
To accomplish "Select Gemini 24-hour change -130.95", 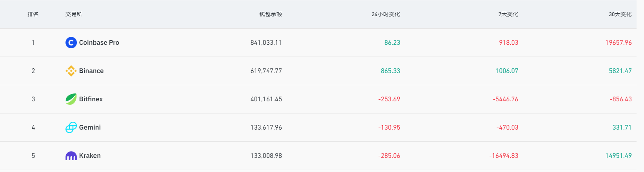I will pos(389,127).
